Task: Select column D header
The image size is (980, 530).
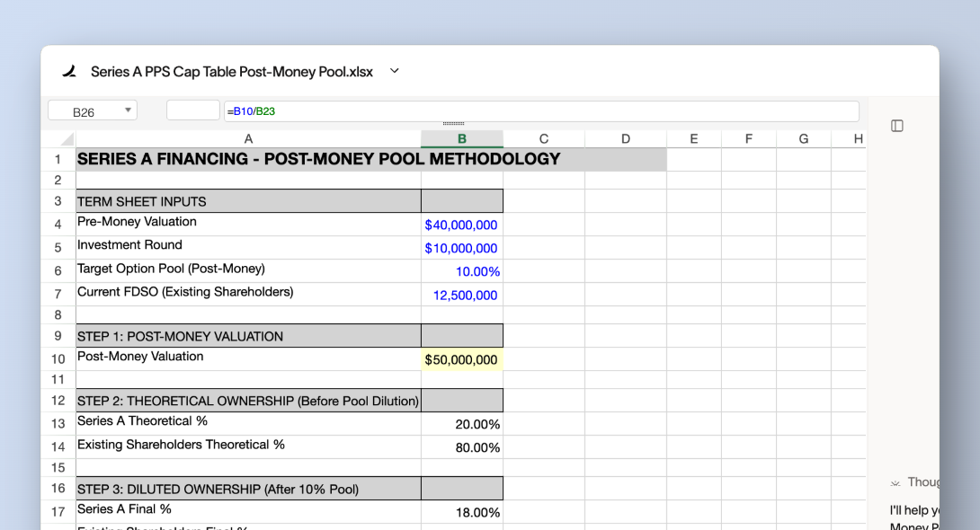Action: pyautogui.click(x=626, y=138)
